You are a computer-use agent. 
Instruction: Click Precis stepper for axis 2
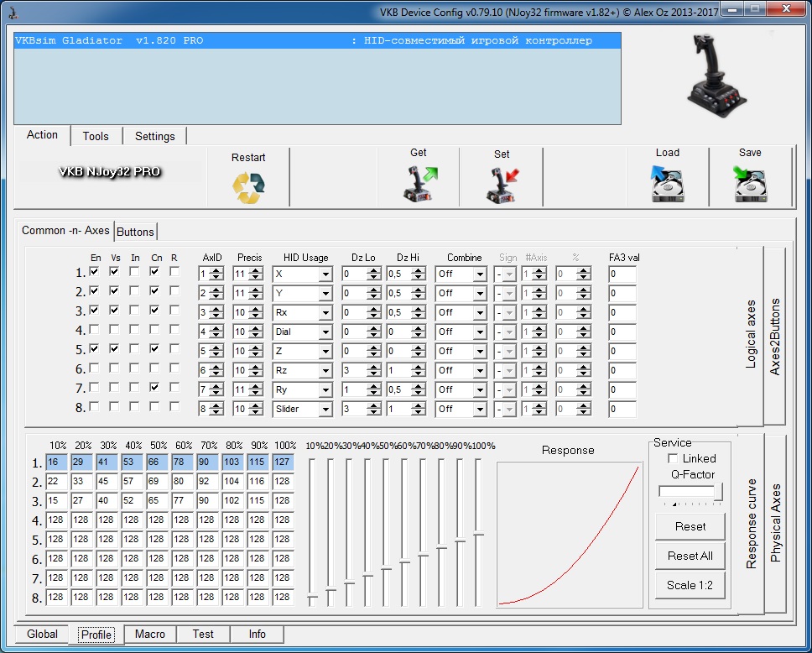(x=255, y=293)
